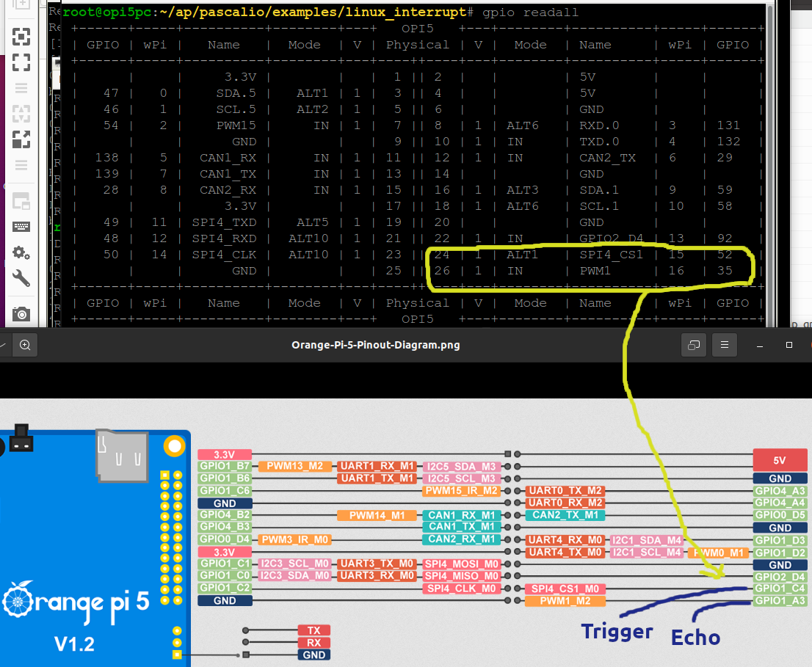Click the UART1_RX_M1 label on the pinout diagram

coord(377,466)
